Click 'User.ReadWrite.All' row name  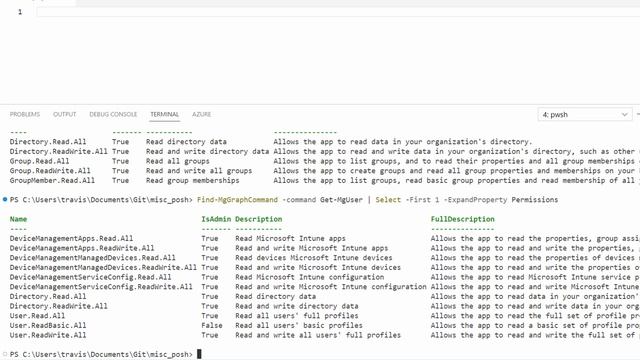48,335
